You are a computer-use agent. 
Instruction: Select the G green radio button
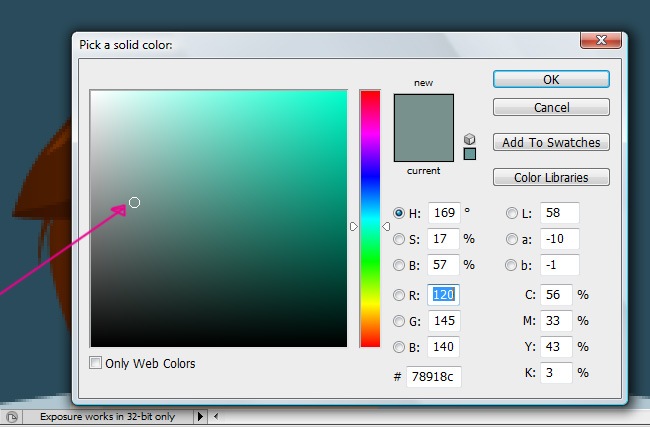pyautogui.click(x=400, y=321)
